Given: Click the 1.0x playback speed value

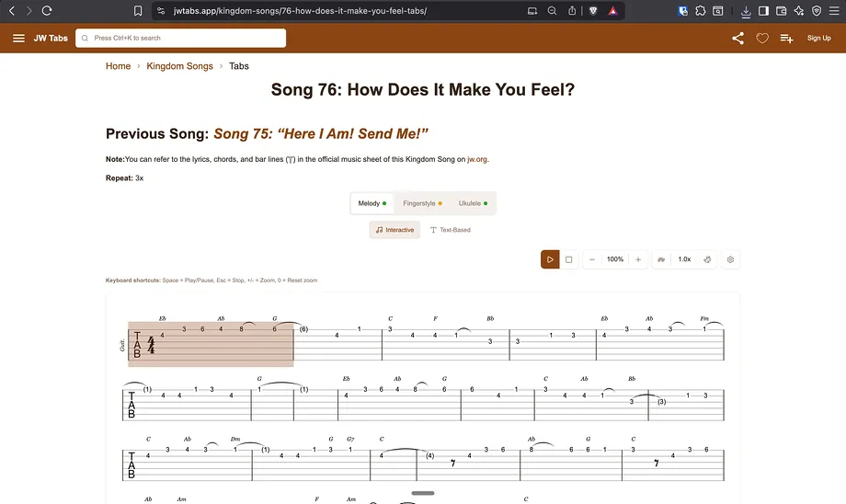Looking at the screenshot, I should click(684, 259).
